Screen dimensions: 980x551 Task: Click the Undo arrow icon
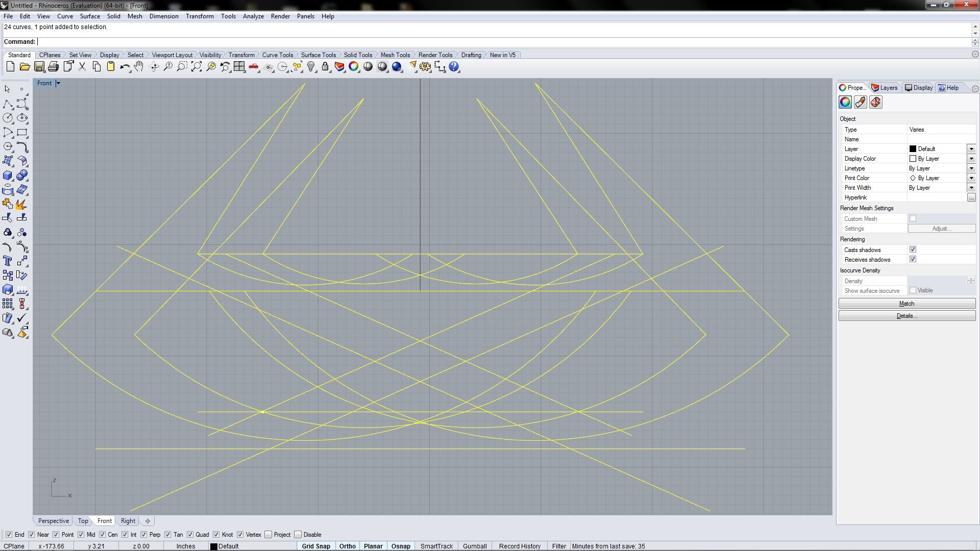point(124,67)
